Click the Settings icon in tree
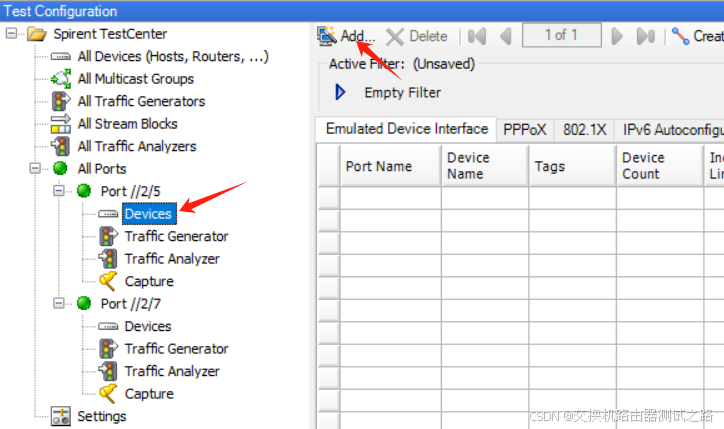The width and height of the screenshot is (724, 429). pos(60,416)
